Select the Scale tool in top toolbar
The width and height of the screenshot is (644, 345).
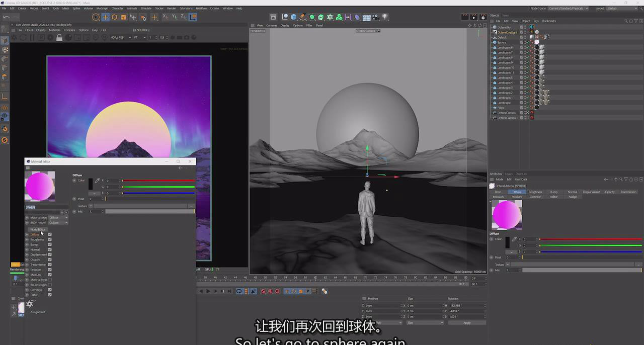point(123,17)
